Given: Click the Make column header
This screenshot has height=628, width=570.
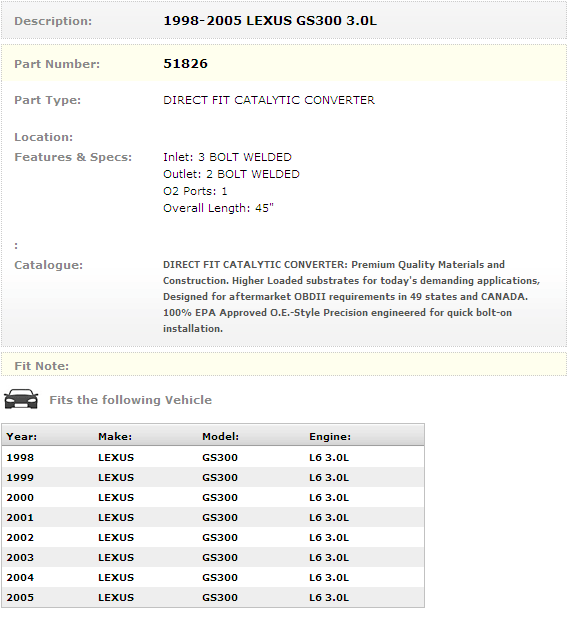Looking at the screenshot, I should point(115,437).
